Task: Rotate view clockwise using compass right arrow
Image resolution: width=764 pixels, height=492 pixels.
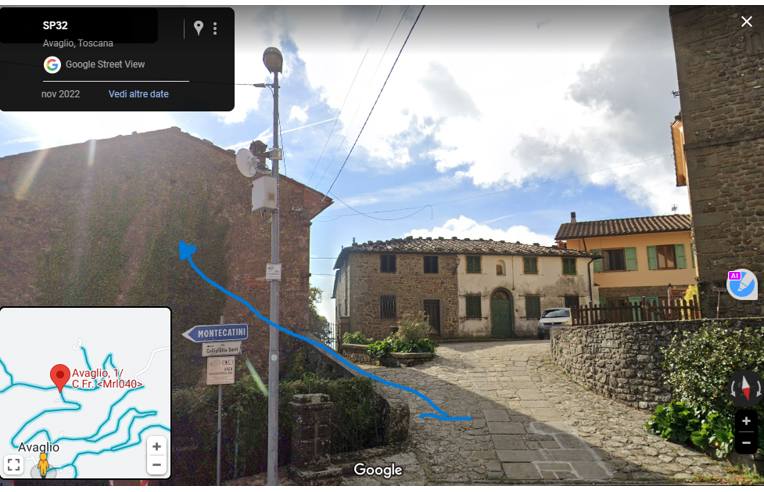Action: (758, 389)
